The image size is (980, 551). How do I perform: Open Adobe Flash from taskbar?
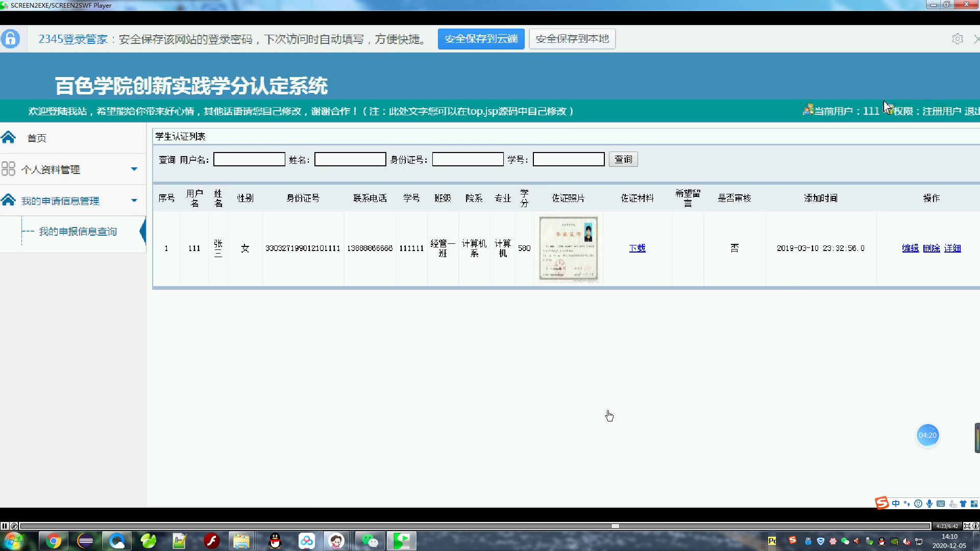click(211, 541)
